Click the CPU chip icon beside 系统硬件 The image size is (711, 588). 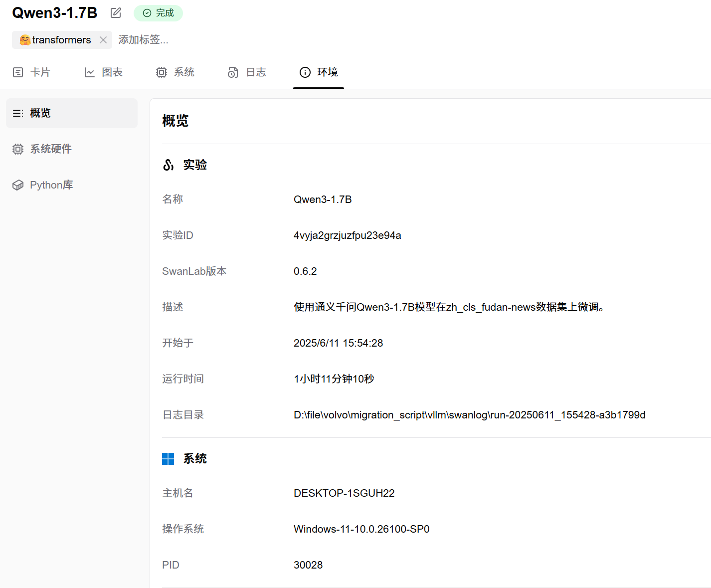click(18, 149)
